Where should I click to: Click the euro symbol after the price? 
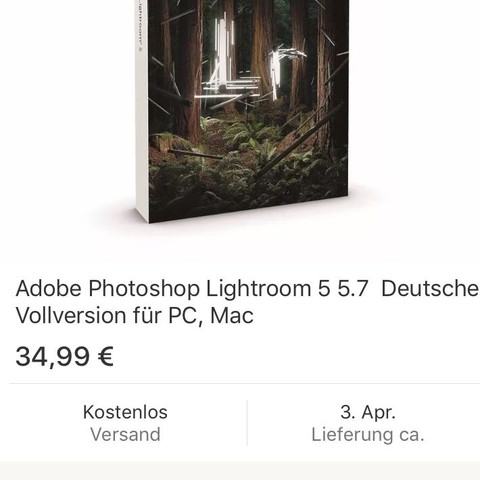point(106,356)
